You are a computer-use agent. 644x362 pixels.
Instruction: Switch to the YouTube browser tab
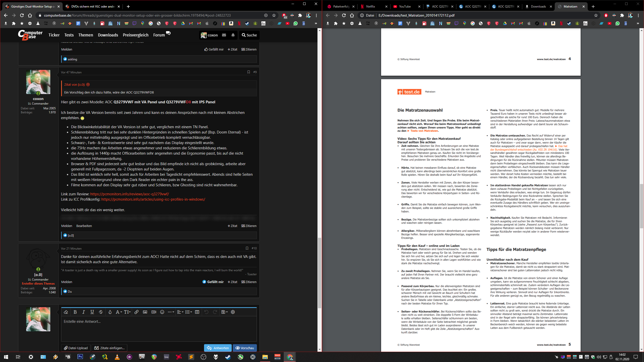405,7
